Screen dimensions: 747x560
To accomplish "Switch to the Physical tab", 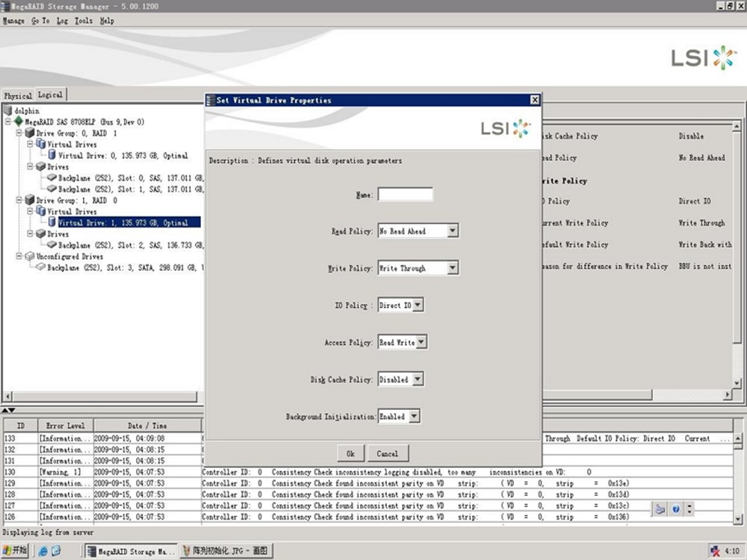I will [18, 96].
